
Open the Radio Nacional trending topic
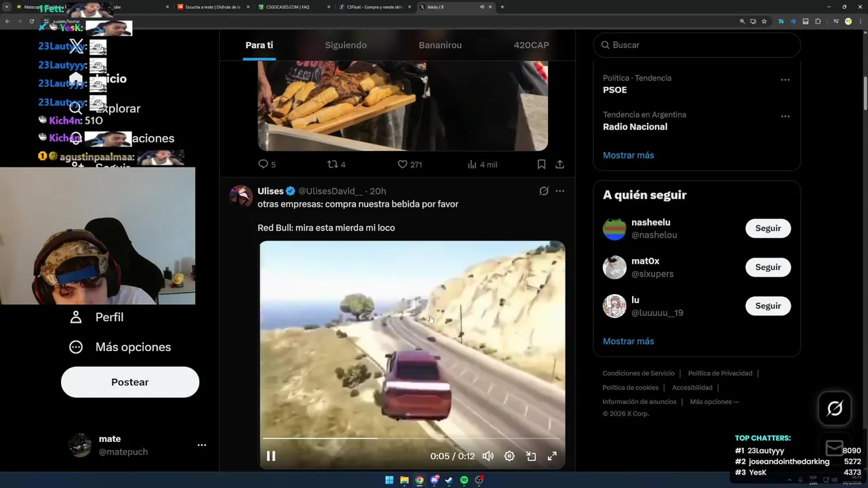[635, 127]
